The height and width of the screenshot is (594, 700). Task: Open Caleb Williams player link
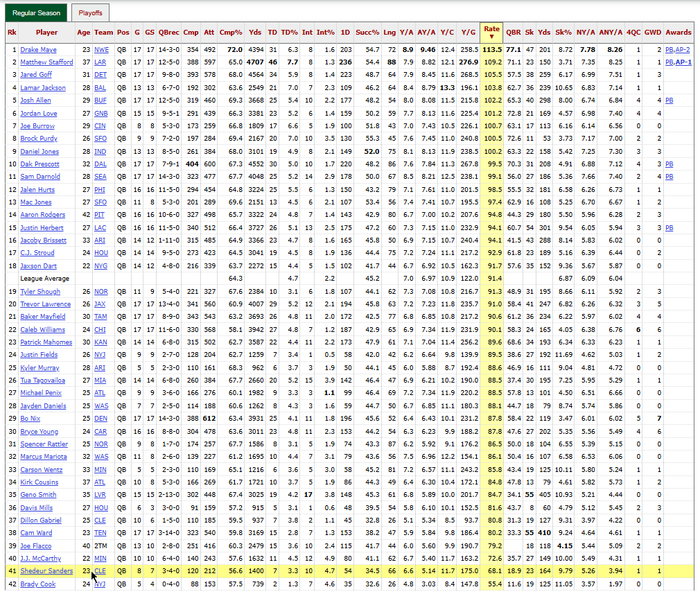[42, 330]
